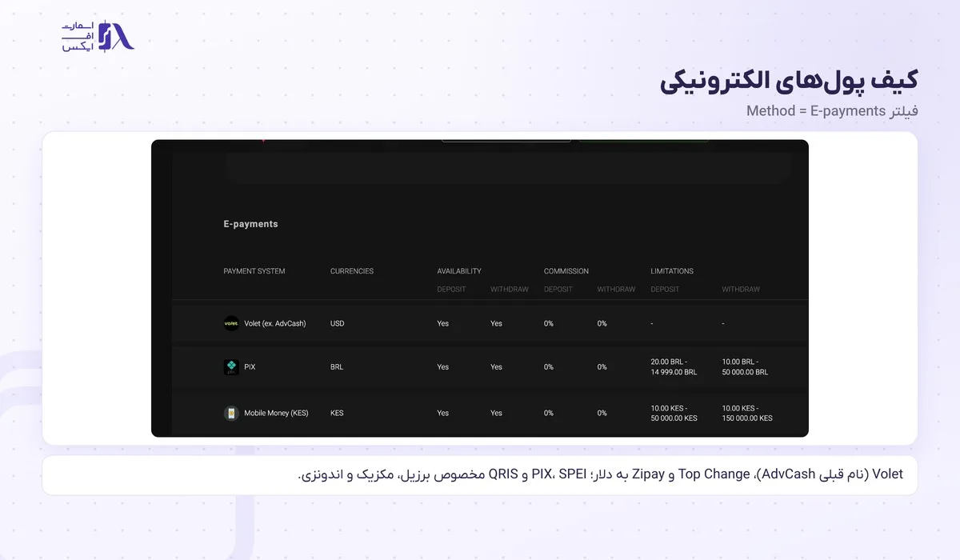Click deposit limit 10.00 KES - 50 000.00 KES
960x560 pixels.
point(674,414)
